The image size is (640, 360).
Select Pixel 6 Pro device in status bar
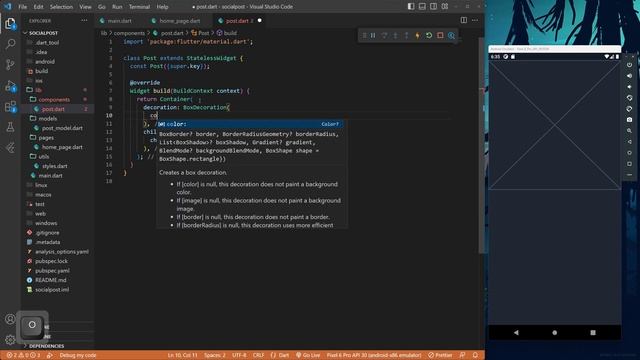click(373, 355)
